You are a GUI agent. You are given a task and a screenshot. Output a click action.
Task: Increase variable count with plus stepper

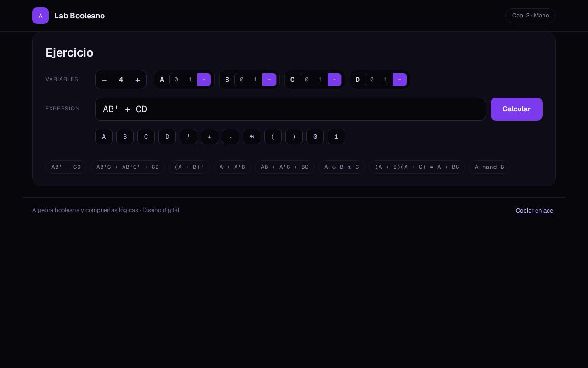[137, 80]
